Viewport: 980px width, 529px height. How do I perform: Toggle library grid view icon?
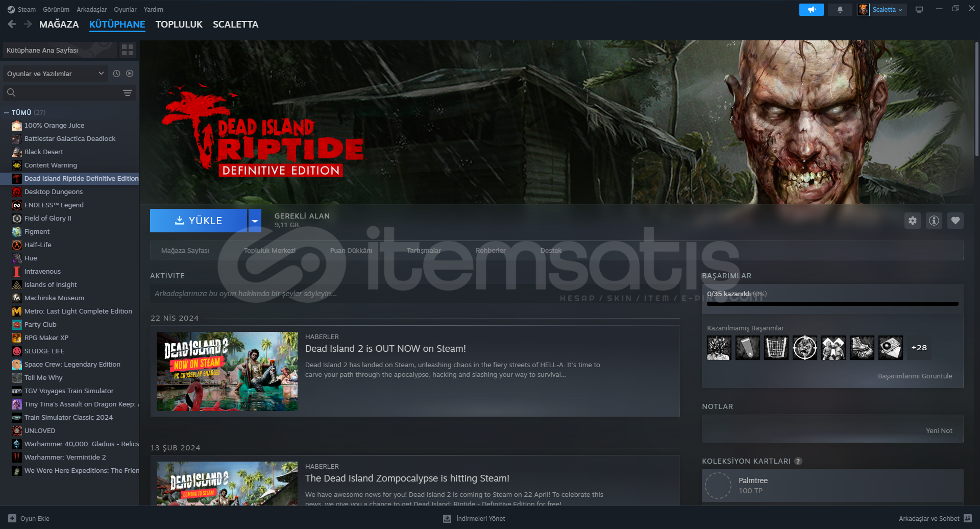point(128,50)
